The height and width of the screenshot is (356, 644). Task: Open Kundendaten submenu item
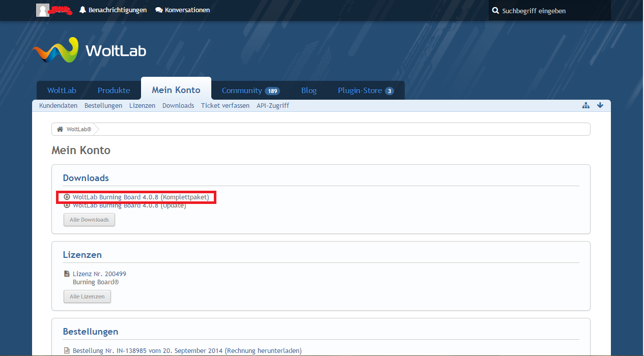pyautogui.click(x=58, y=106)
